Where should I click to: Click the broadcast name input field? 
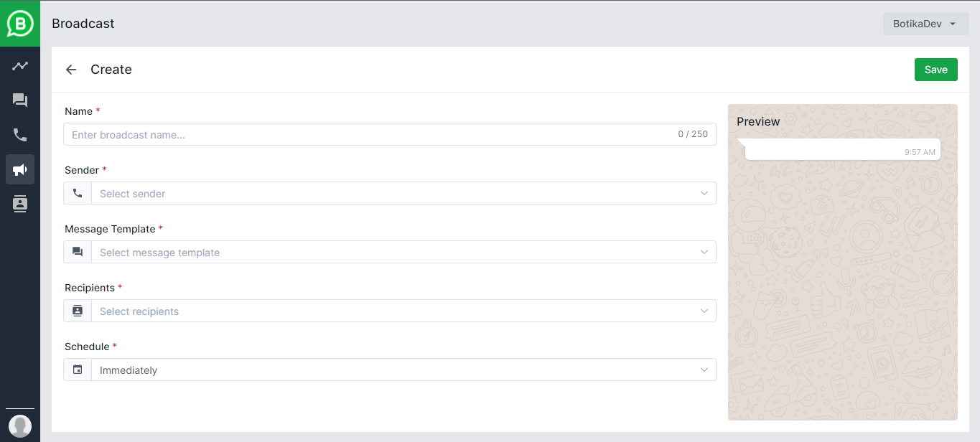click(x=359, y=134)
